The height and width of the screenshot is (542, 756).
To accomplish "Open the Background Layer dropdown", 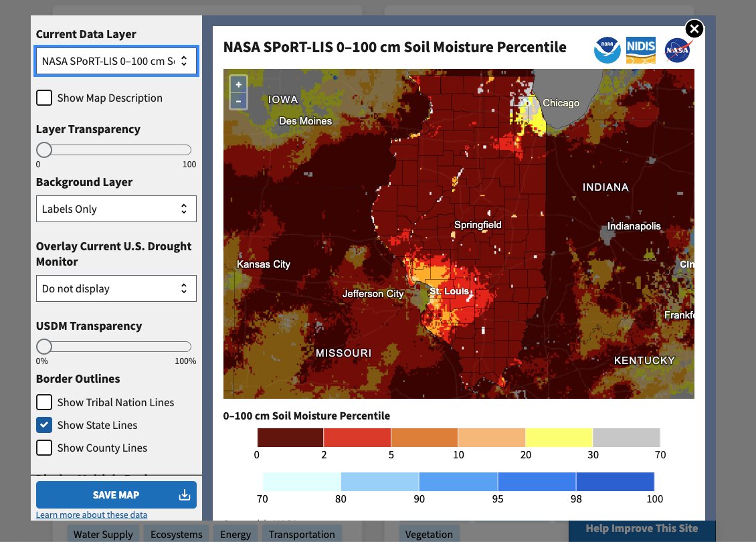I will pos(116,209).
